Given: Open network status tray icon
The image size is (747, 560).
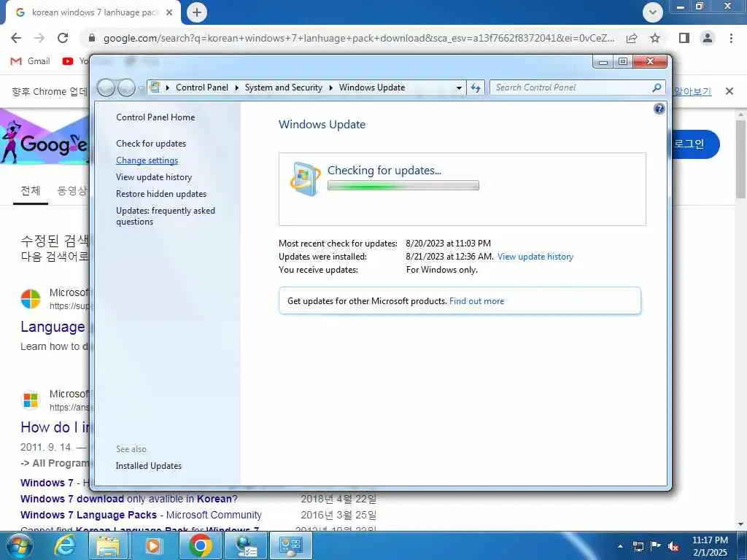Looking at the screenshot, I should pyautogui.click(x=638, y=546).
